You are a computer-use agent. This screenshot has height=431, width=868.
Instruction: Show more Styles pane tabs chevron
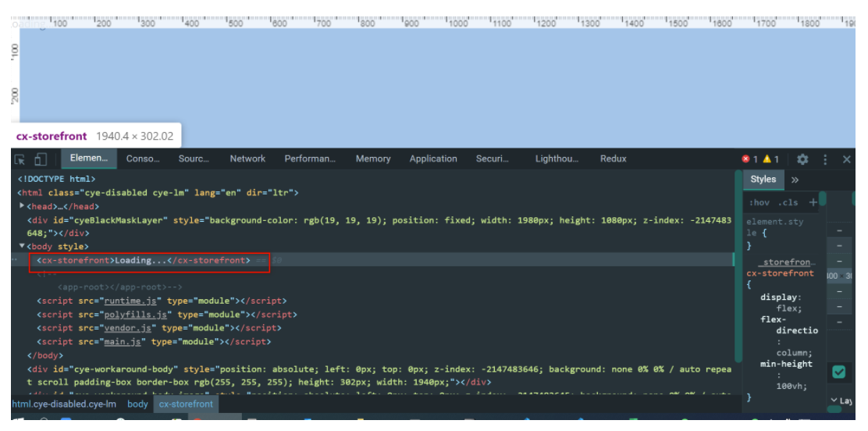(x=795, y=180)
